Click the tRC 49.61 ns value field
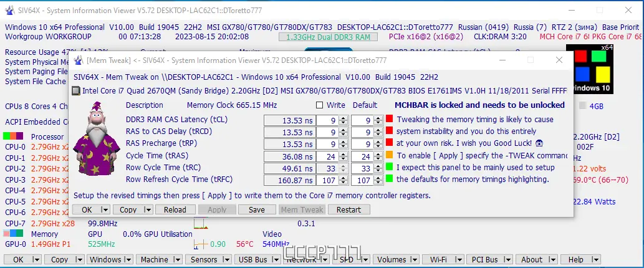The height and width of the screenshot is (268, 644). (x=289, y=168)
